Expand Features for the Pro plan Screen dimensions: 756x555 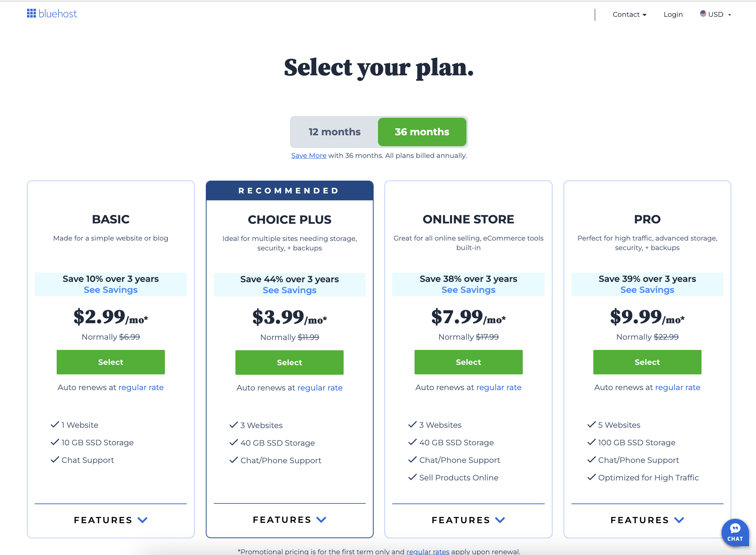click(647, 520)
